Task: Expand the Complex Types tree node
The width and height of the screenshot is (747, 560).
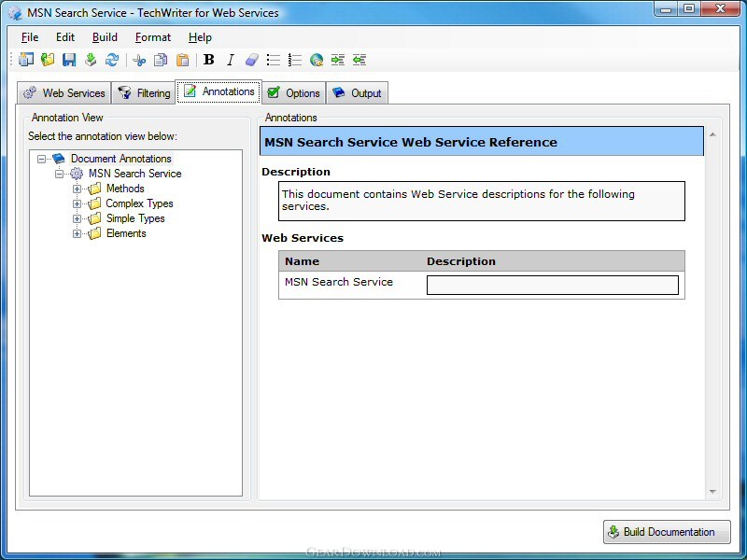Action: [x=77, y=203]
